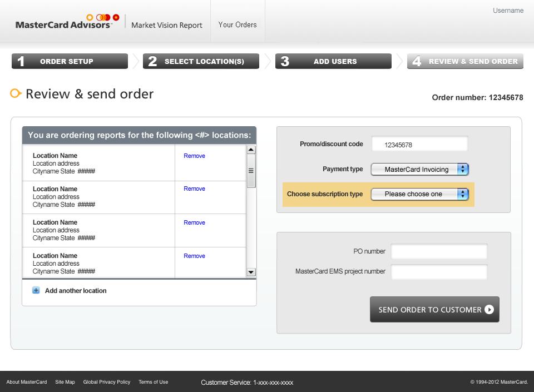The height and width of the screenshot is (392, 534).
Task: Click the MasterCard Advisors logo
Action: click(x=67, y=22)
